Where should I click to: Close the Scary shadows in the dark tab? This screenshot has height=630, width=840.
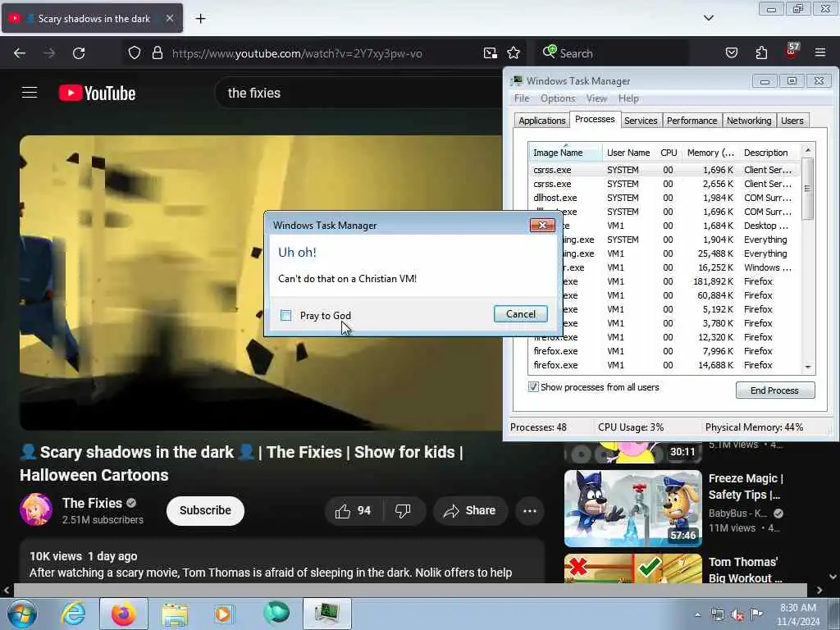pyautogui.click(x=169, y=18)
